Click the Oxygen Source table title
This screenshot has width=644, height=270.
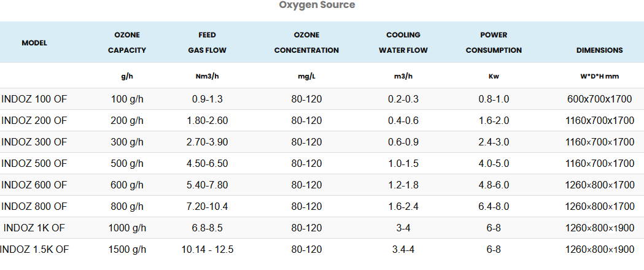pos(317,6)
